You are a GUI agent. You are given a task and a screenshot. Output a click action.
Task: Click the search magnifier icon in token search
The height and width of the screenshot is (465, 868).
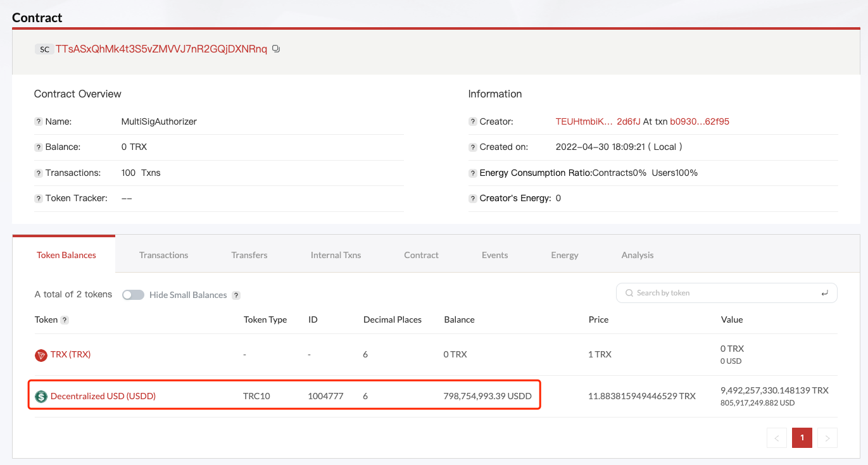click(x=629, y=293)
